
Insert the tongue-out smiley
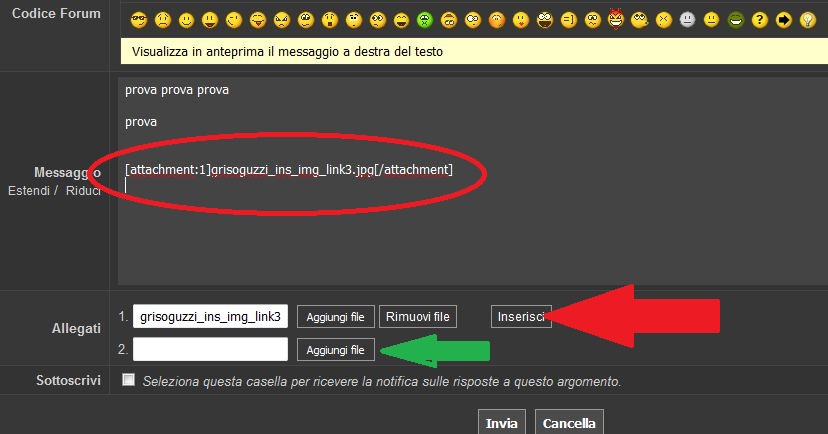point(258,21)
